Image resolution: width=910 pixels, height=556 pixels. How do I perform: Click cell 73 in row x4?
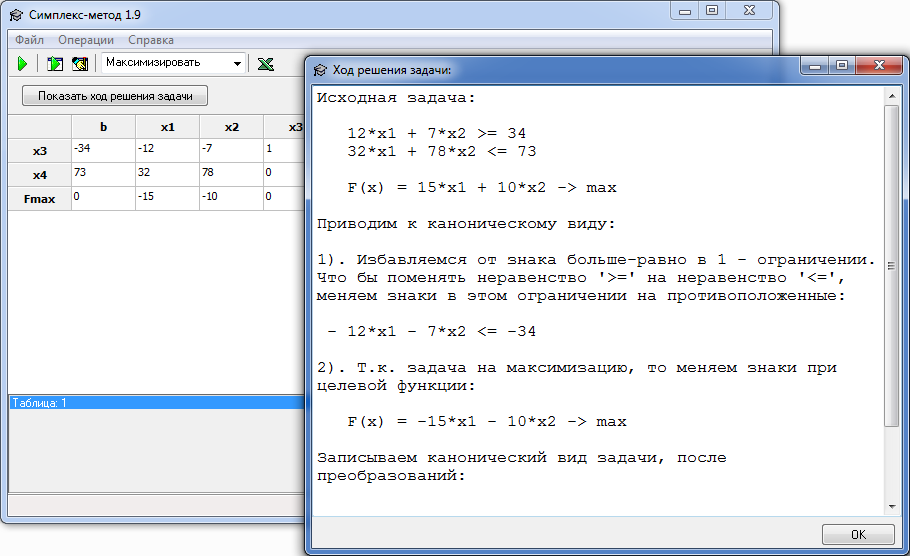[103, 175]
